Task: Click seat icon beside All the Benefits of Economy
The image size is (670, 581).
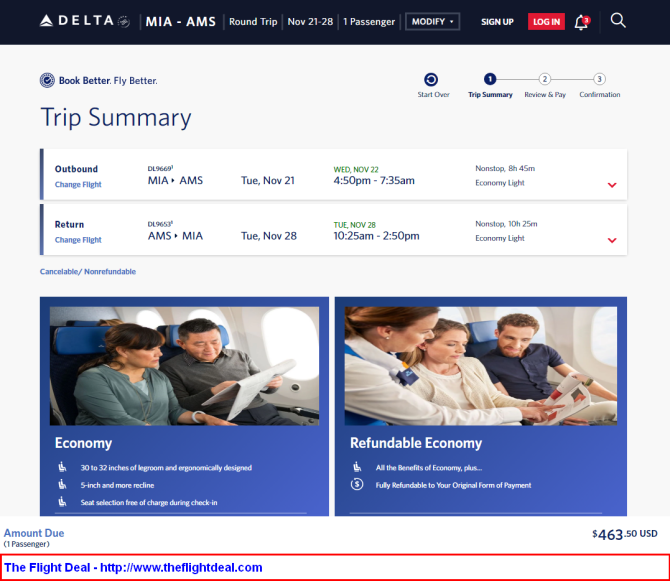Action: [x=357, y=467]
